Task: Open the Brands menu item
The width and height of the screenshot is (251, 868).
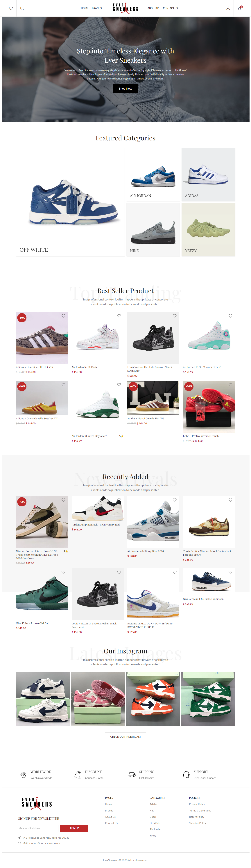Action: pyautogui.click(x=97, y=8)
